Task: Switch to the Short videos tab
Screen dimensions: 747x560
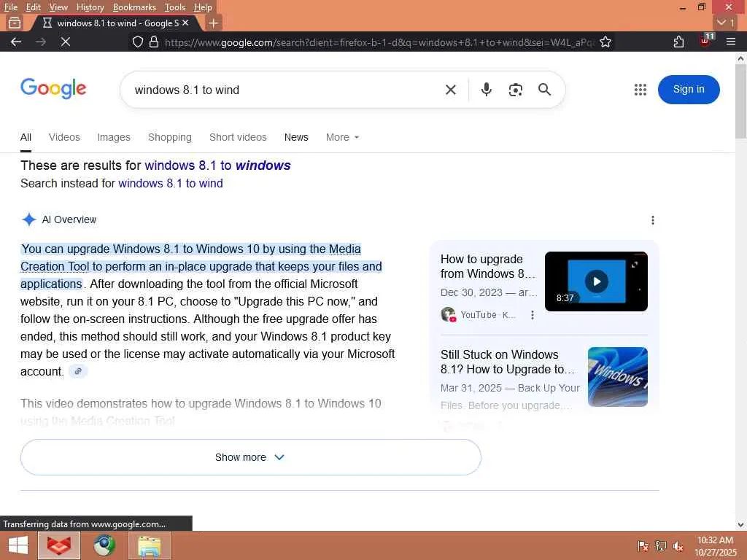Action: (238, 138)
